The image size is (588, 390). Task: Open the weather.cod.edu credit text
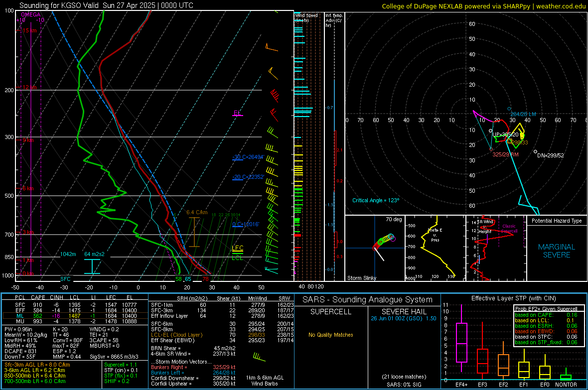tap(483, 6)
